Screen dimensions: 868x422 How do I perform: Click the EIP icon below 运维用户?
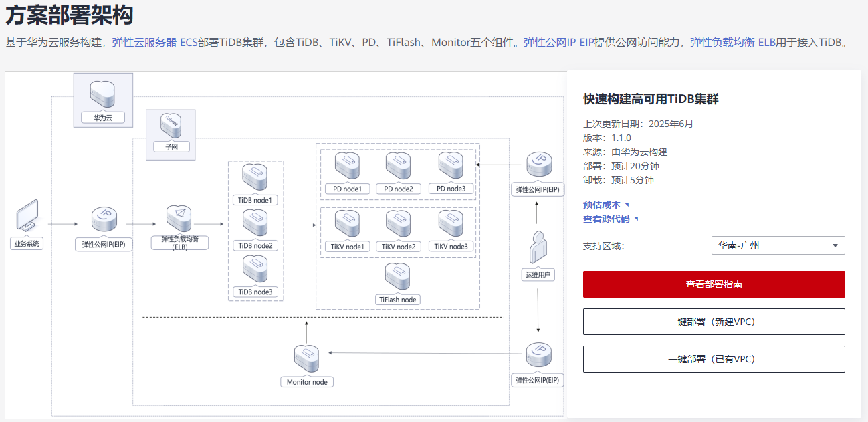pos(538,356)
